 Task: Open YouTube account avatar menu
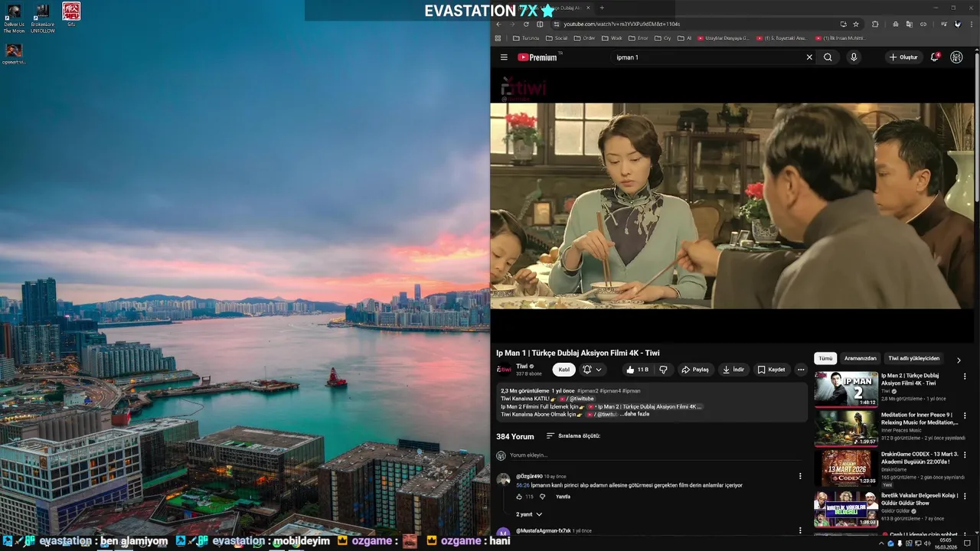click(x=956, y=57)
